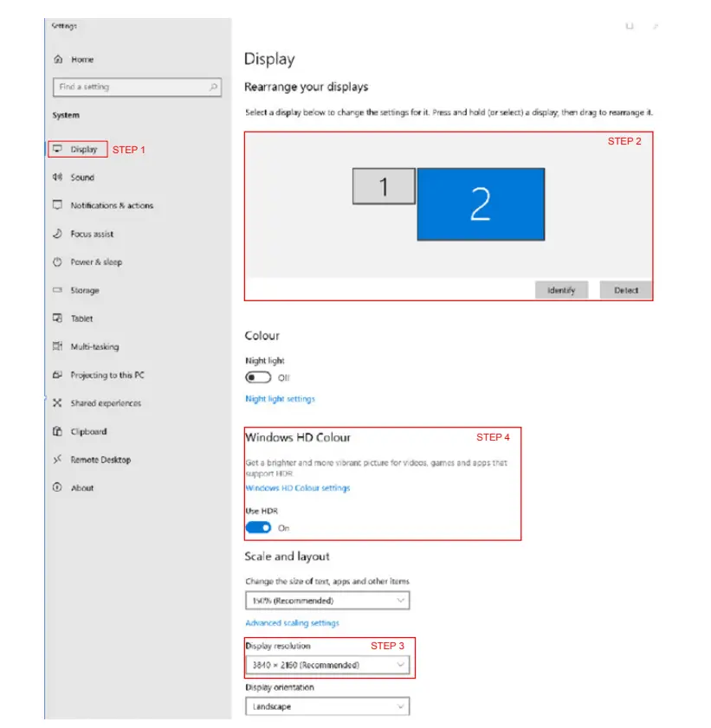711x728 pixels.
Task: Open Power & sleep settings
Action: click(96, 262)
